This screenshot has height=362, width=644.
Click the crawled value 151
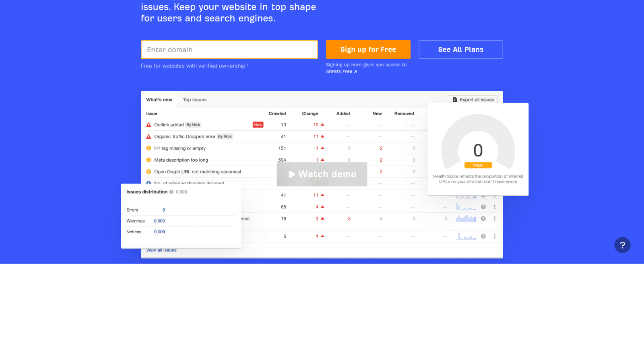click(x=282, y=148)
